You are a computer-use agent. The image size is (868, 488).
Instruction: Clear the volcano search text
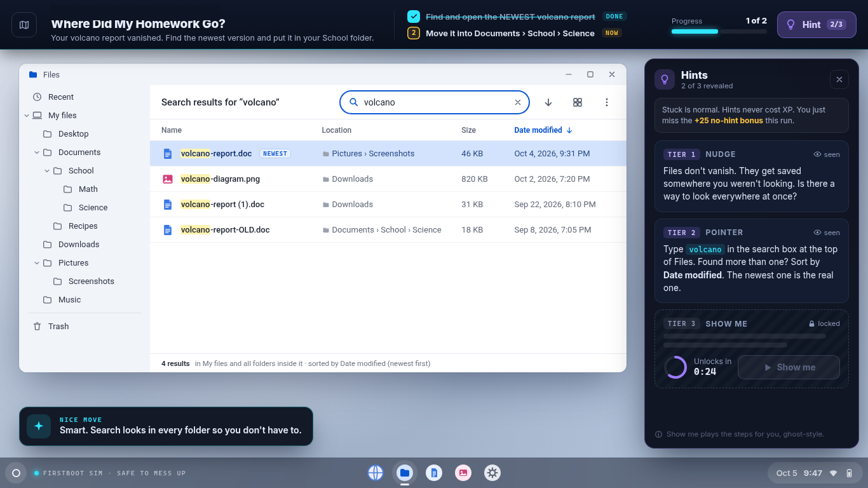[x=517, y=102]
